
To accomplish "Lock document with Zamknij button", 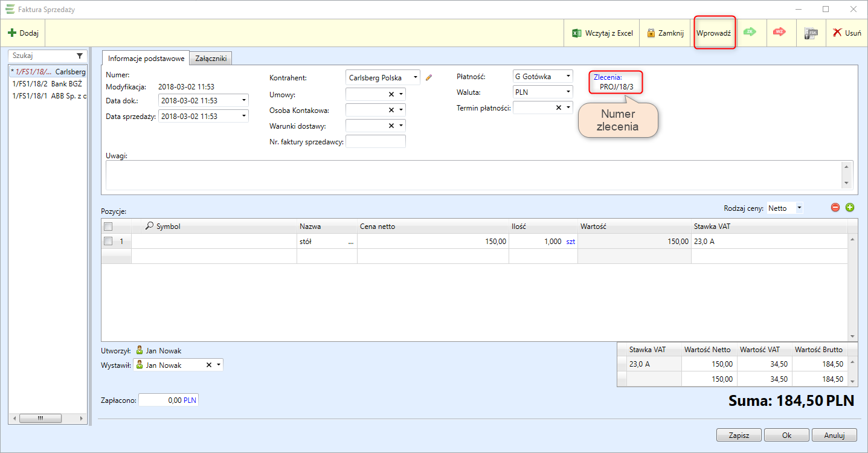I will [665, 33].
